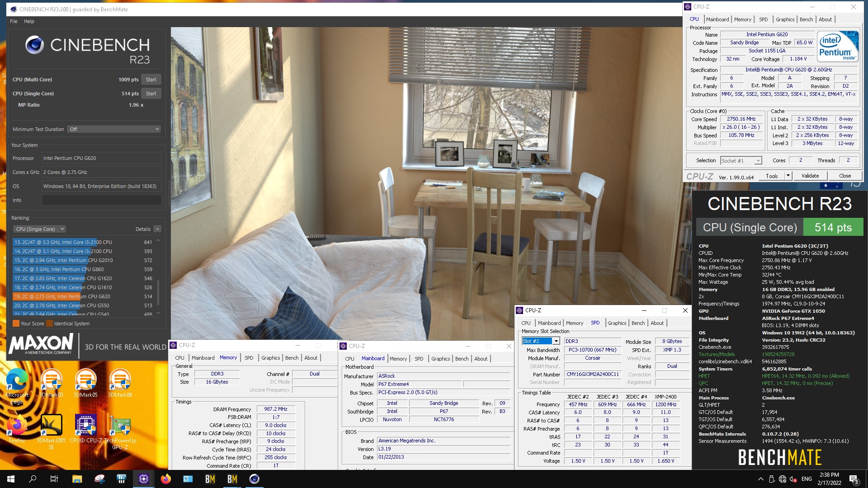The width and height of the screenshot is (868, 488).
Task: Open the network status tray icon
Action: coord(783,479)
